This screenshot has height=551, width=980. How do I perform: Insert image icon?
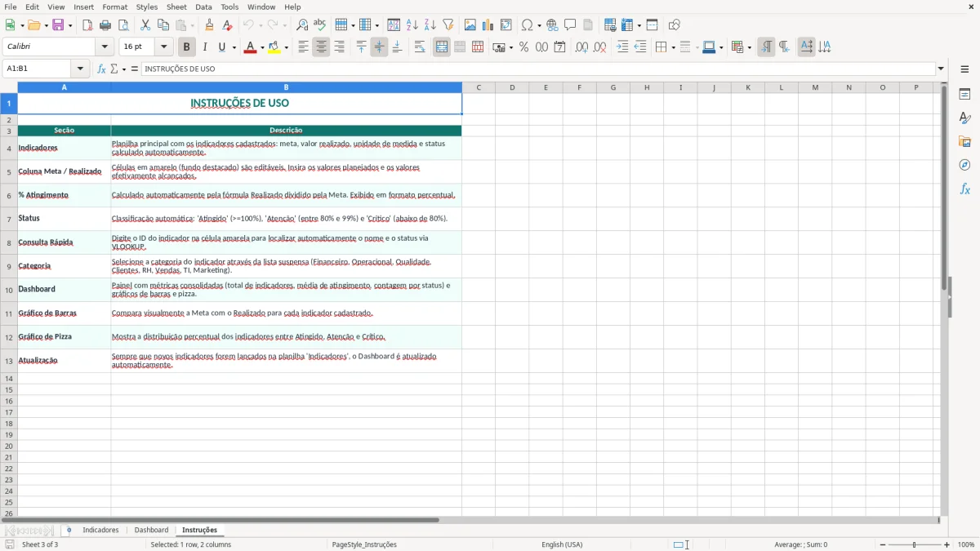(470, 25)
